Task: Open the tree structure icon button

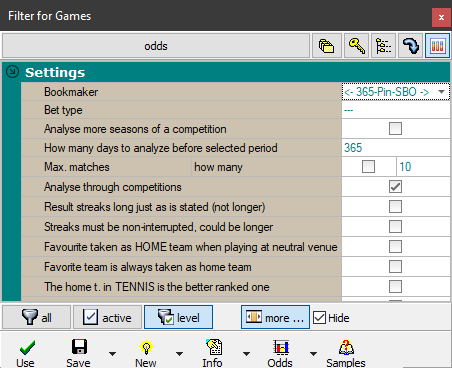Action: pyautogui.click(x=383, y=46)
